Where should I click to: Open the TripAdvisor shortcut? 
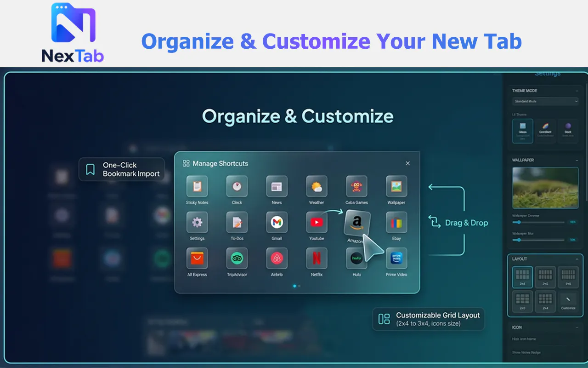(x=237, y=259)
